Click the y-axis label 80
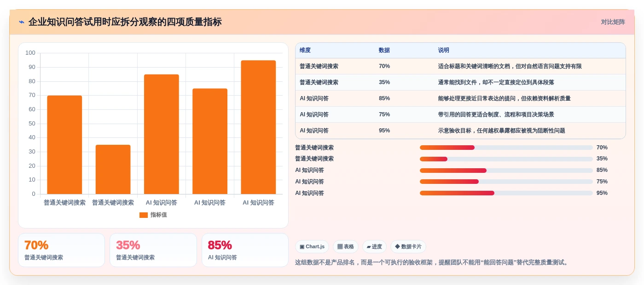 pyautogui.click(x=32, y=81)
